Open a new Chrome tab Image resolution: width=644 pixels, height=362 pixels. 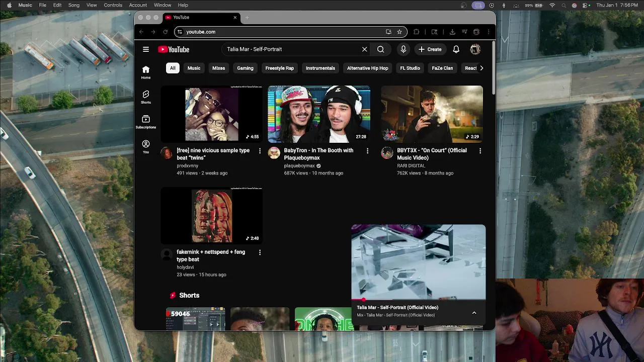247,18
